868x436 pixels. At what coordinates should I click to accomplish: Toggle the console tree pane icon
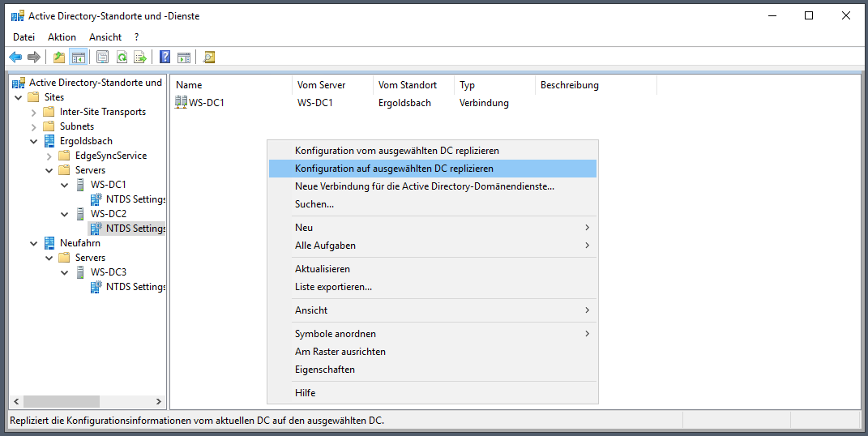79,57
